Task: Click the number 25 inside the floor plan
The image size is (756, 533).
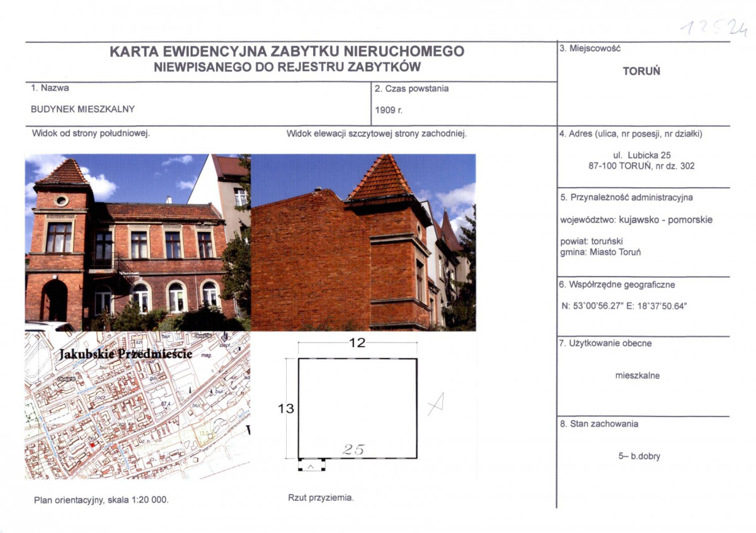Action: [353, 449]
